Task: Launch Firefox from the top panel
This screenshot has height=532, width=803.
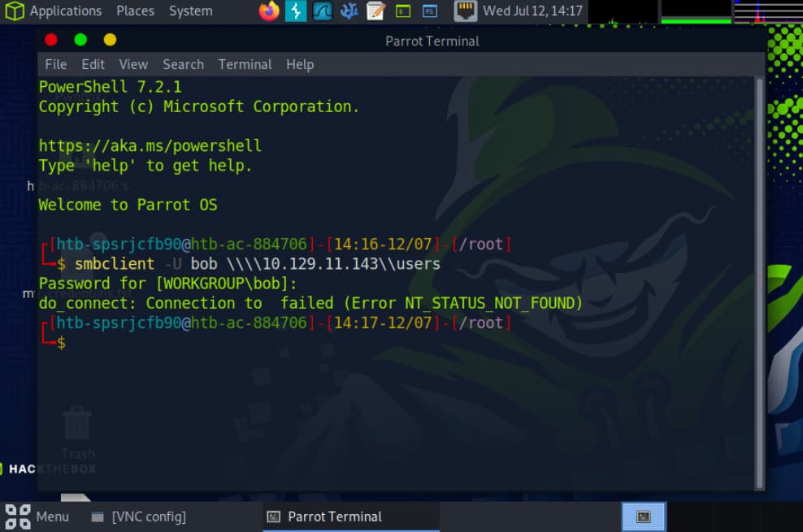Action: pos(269,11)
